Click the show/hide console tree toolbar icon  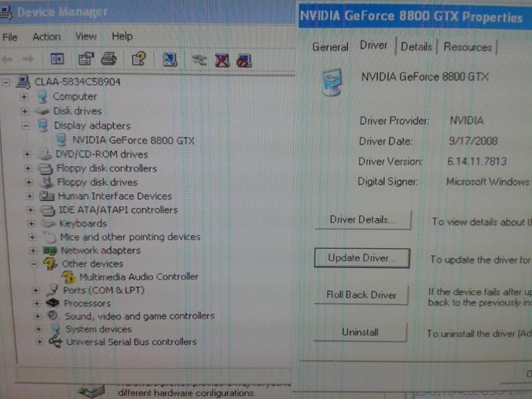(x=57, y=60)
